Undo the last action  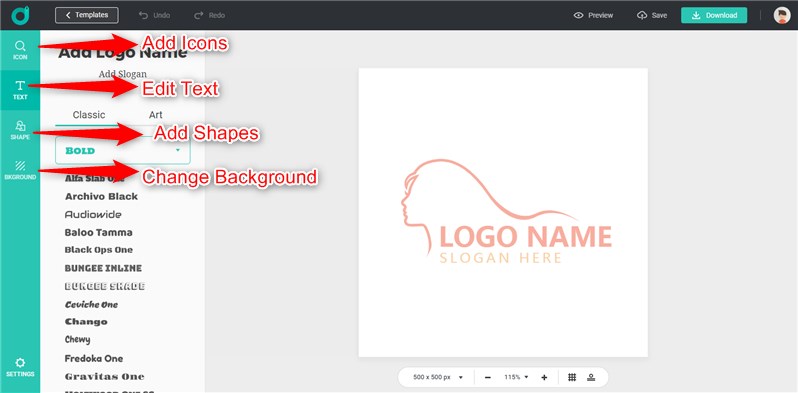coord(154,15)
